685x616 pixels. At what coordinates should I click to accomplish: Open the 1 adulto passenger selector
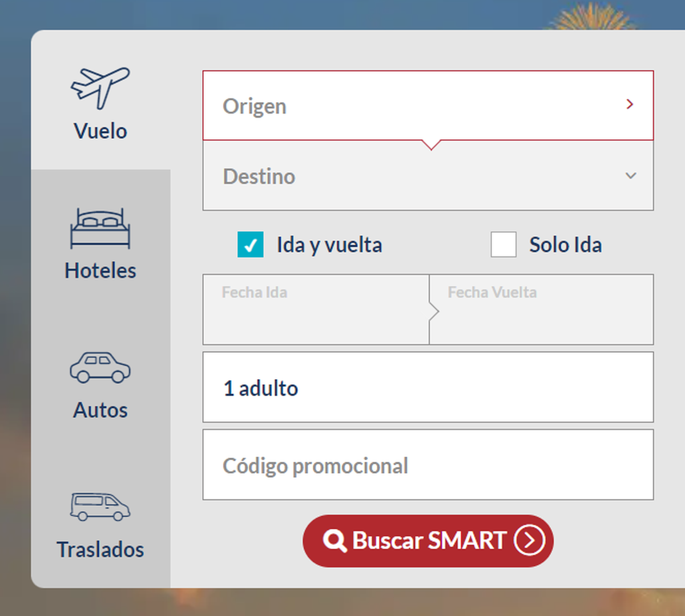[428, 388]
